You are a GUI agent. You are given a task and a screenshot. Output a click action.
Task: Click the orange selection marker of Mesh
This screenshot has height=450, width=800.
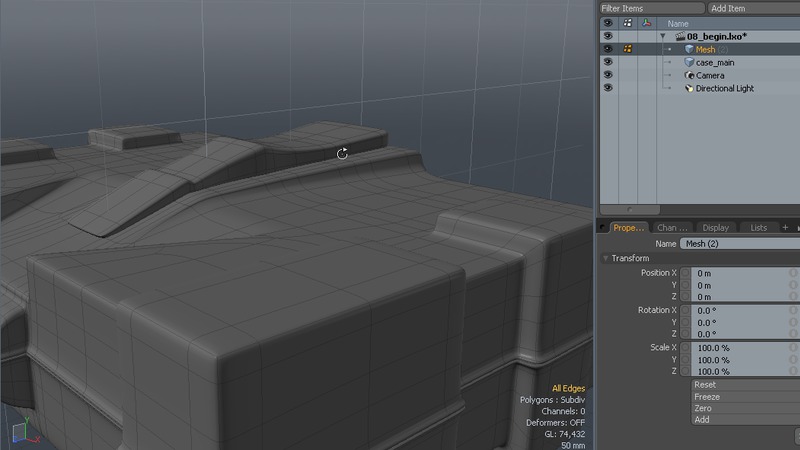(628, 49)
